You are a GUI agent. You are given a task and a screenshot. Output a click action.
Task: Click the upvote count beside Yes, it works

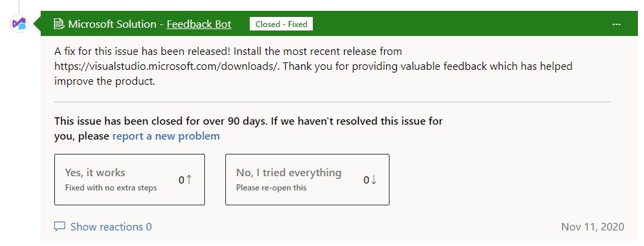point(182,180)
